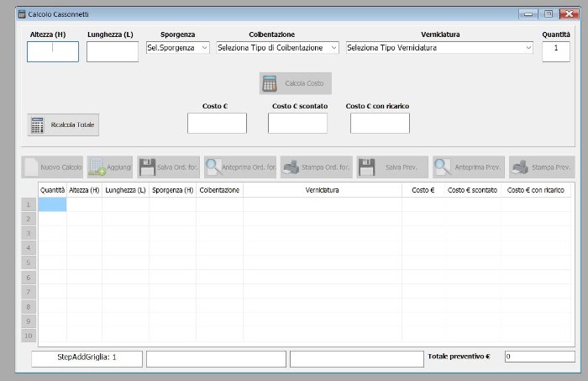
Task: Select row header 7 in the grid
Action: click(29, 292)
